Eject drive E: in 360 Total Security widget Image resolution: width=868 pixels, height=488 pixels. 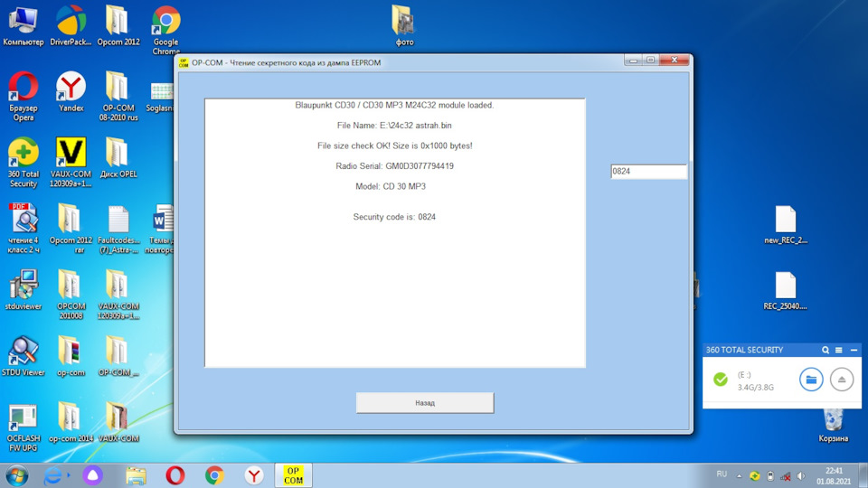pyautogui.click(x=842, y=380)
